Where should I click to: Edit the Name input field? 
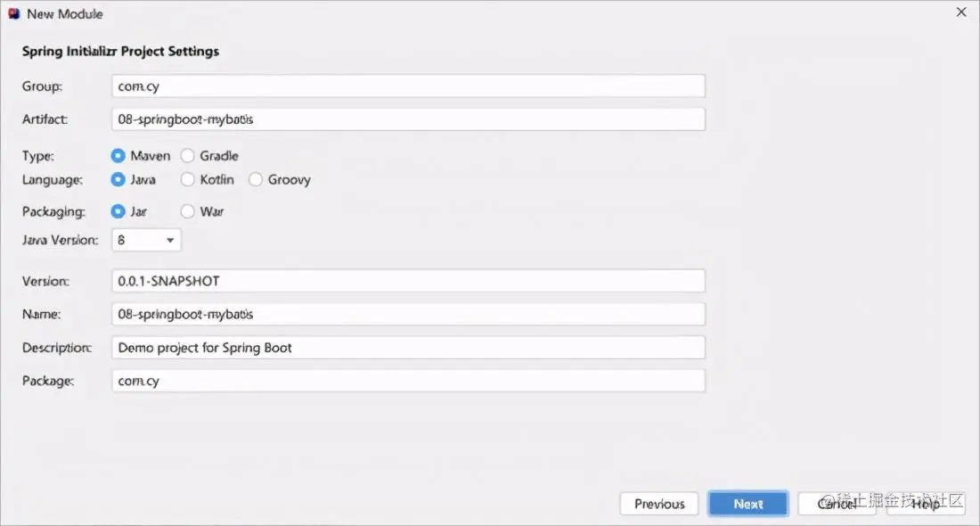coord(409,314)
